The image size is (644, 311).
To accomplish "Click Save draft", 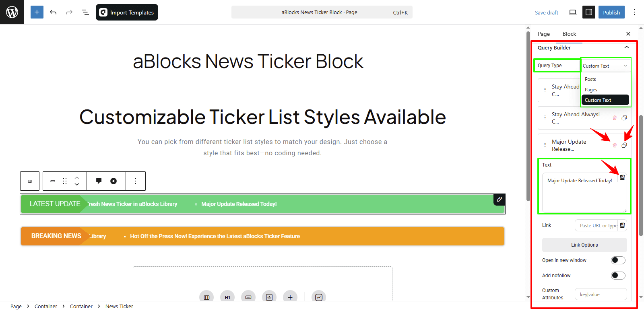I will tap(546, 12).
